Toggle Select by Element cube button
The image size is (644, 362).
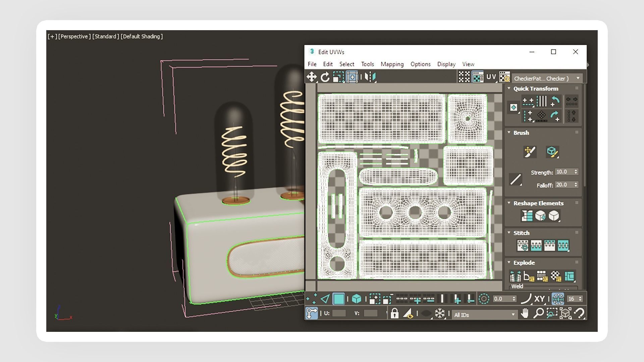click(x=356, y=299)
